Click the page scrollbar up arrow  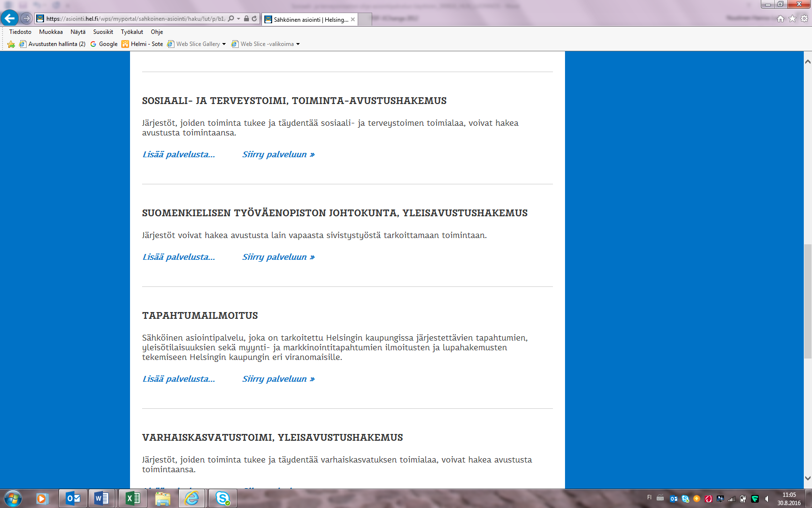(808, 62)
